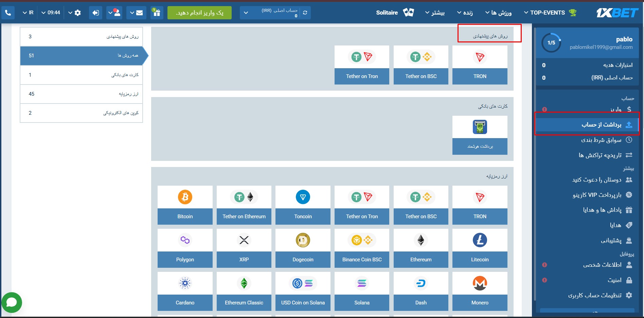This screenshot has height=318, width=644.
Task: Open the messages envelope icon
Action: coord(136,13)
